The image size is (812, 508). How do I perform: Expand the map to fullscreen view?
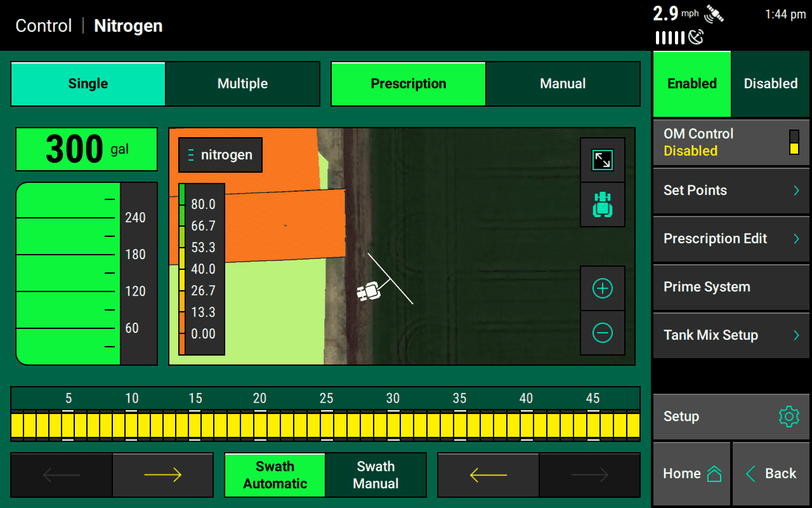tap(601, 159)
